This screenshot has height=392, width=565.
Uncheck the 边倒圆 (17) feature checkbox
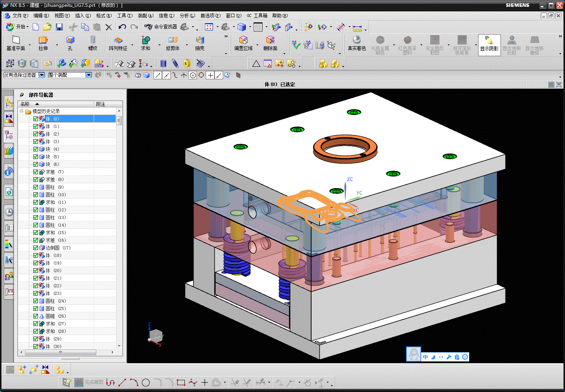pyautogui.click(x=36, y=248)
